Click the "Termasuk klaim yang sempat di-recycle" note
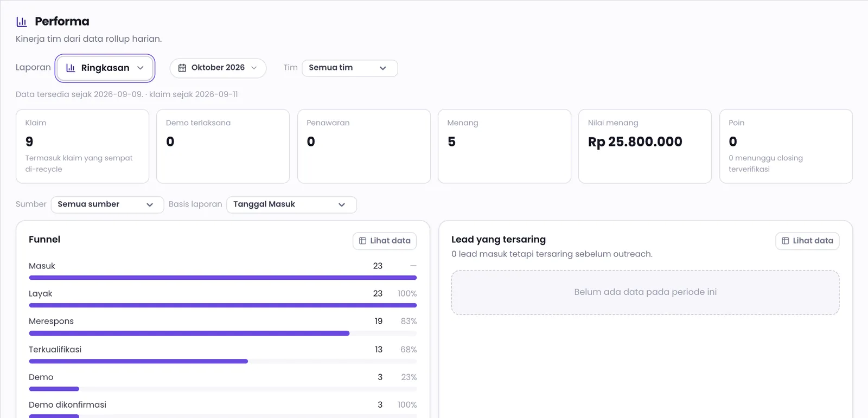Viewport: 868px width, 418px height. click(79, 163)
